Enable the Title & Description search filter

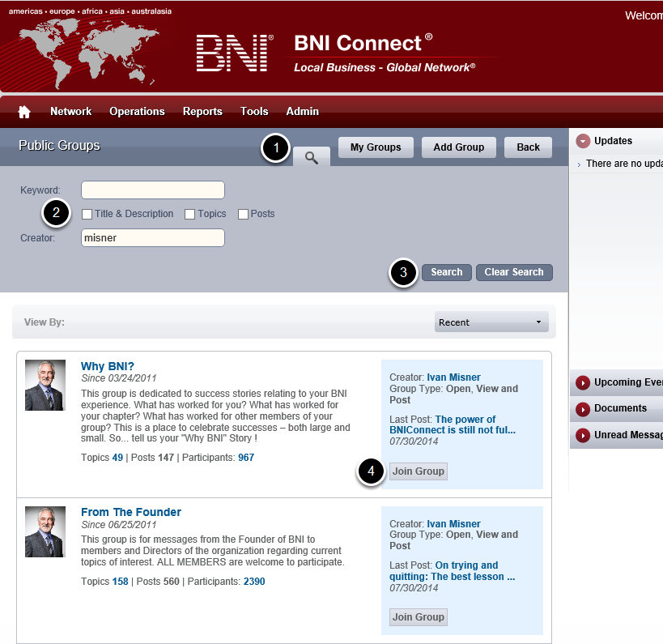(x=86, y=214)
